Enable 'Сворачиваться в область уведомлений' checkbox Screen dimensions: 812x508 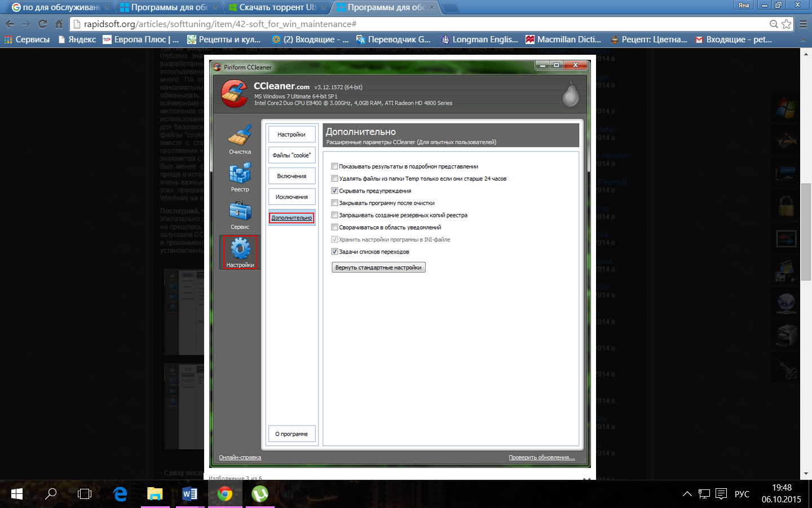pos(334,227)
